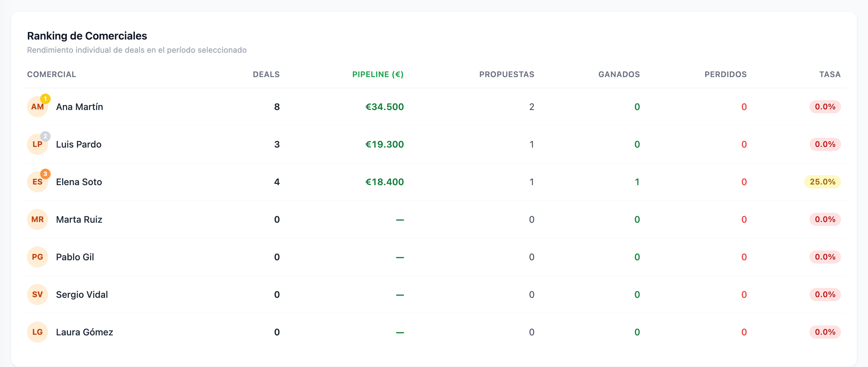The width and height of the screenshot is (868, 367).
Task: Select the name Sergio Vidal
Action: pyautogui.click(x=82, y=295)
